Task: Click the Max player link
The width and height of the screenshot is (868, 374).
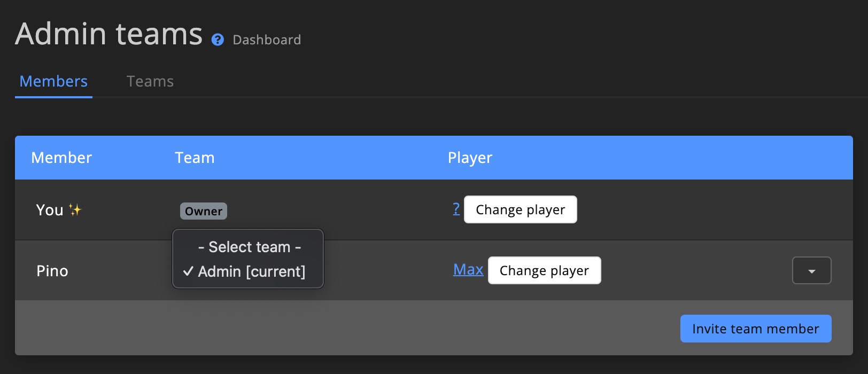Action: [468, 270]
